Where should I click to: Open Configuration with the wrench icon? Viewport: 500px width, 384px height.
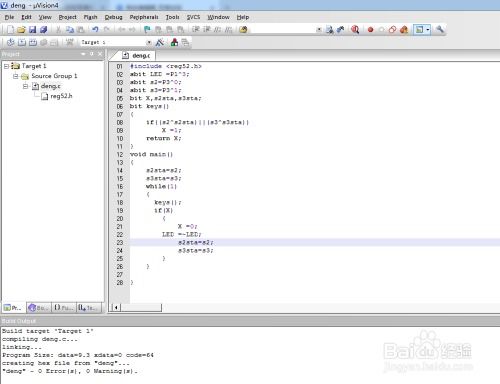pyautogui.click(x=440, y=29)
